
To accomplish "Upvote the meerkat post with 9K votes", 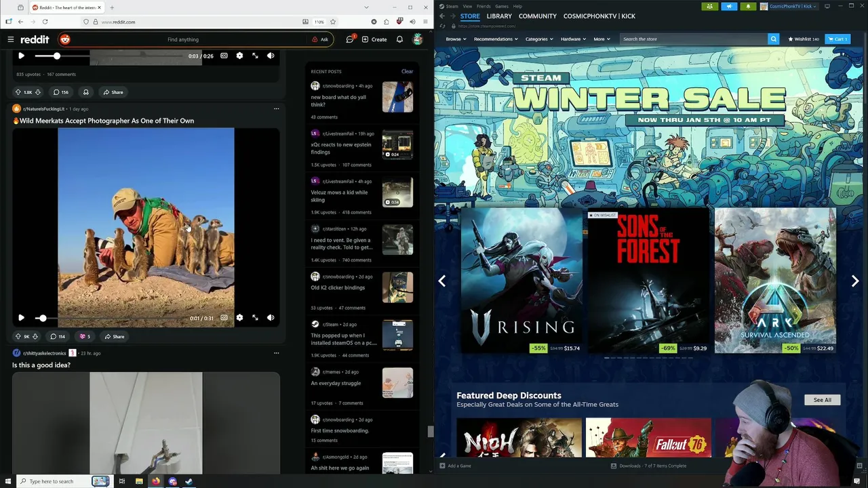I will (x=18, y=336).
